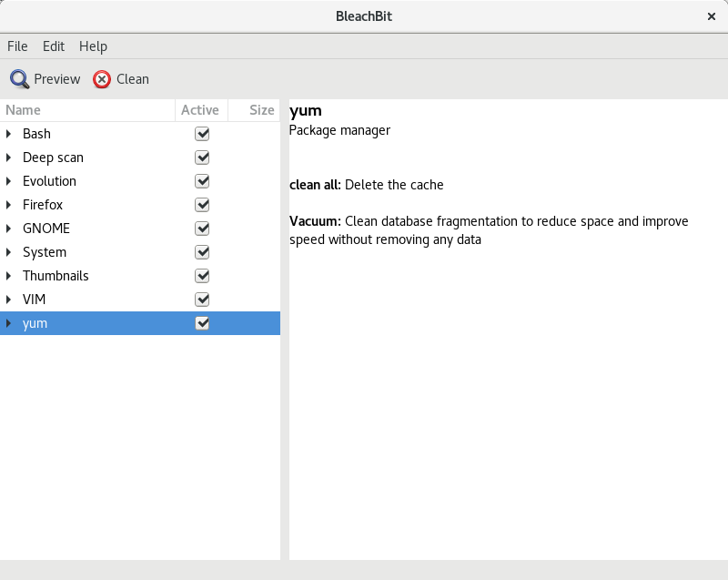Expand the yum tree row

[x=8, y=323]
